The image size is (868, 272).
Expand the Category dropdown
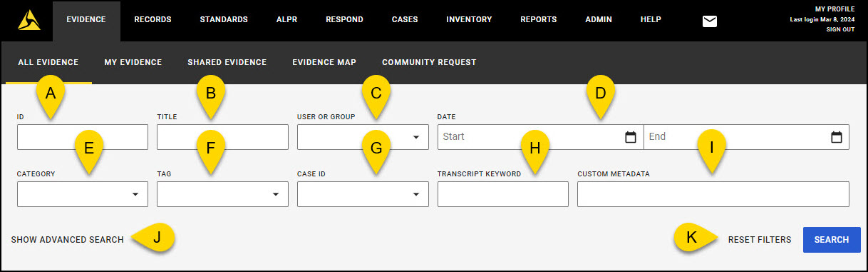click(x=135, y=194)
